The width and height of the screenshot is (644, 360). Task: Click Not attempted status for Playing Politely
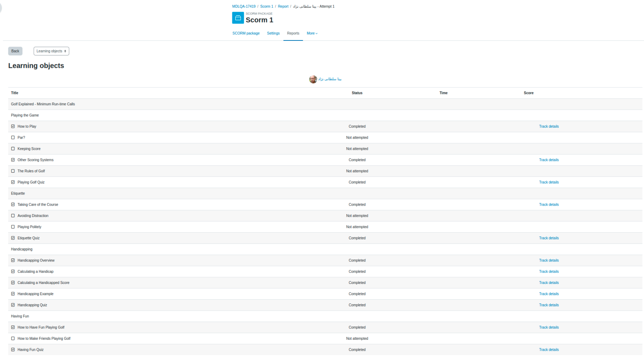click(357, 227)
